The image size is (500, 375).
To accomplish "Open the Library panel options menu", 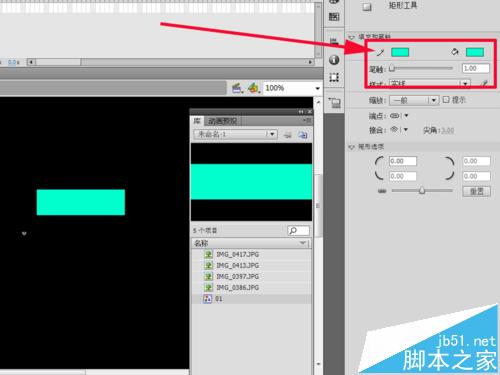I will (306, 121).
